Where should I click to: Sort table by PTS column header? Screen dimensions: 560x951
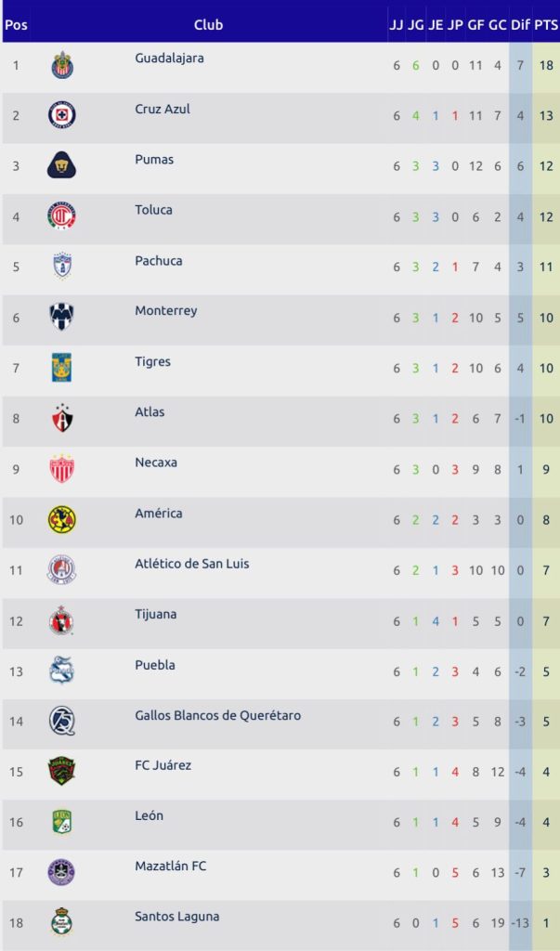pyautogui.click(x=546, y=25)
